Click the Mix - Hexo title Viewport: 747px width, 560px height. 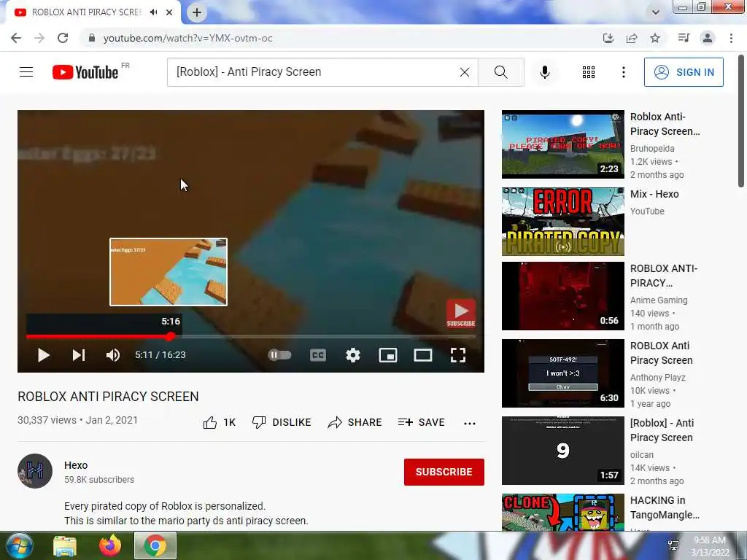[x=654, y=194]
